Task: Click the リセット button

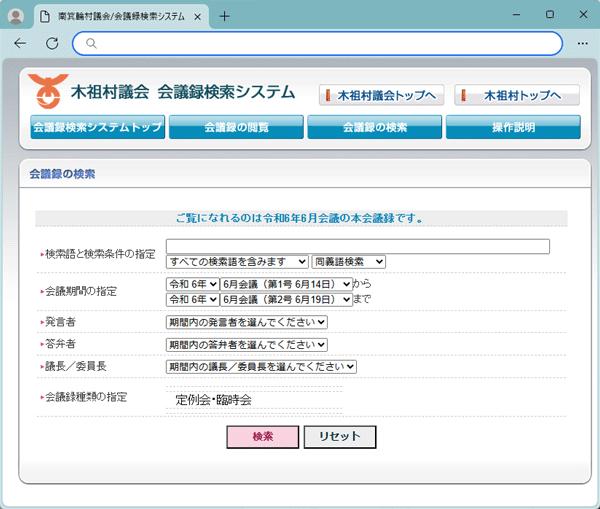Action: tap(340, 437)
